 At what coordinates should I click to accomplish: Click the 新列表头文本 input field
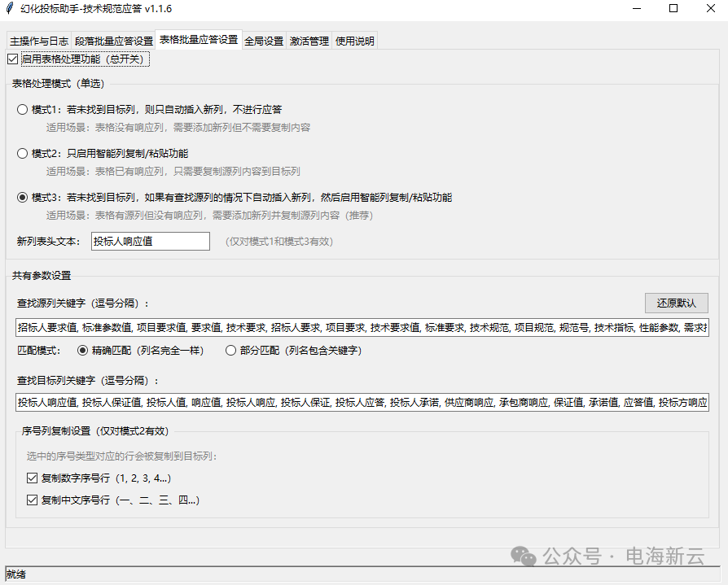[150, 241]
